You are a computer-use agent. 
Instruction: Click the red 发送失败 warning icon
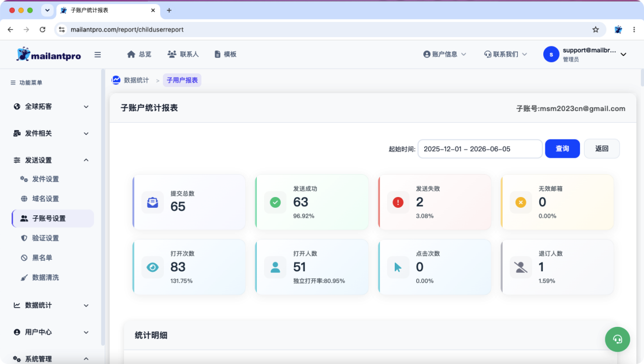click(398, 202)
